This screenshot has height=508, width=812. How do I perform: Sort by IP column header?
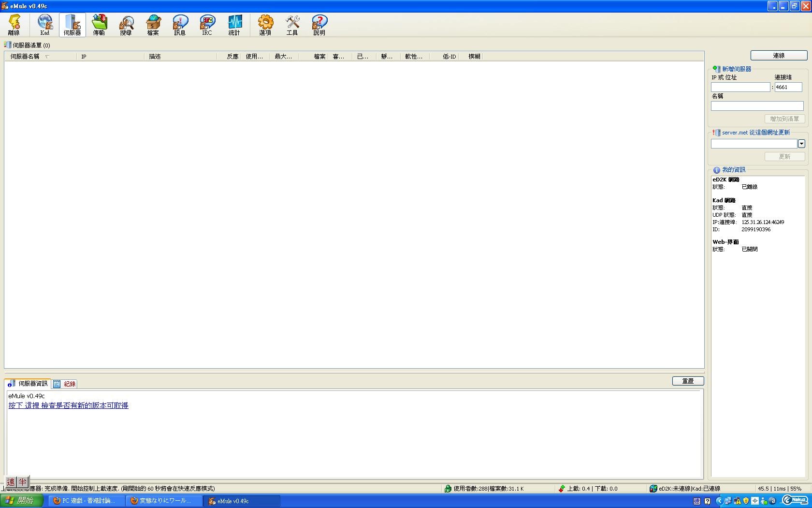pyautogui.click(x=110, y=57)
